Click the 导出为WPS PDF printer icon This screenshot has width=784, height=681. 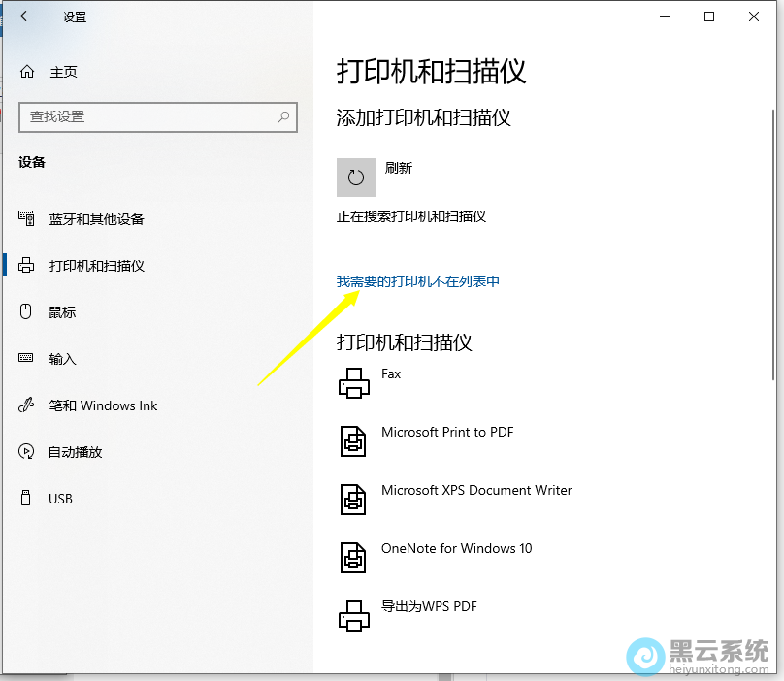pyautogui.click(x=354, y=616)
